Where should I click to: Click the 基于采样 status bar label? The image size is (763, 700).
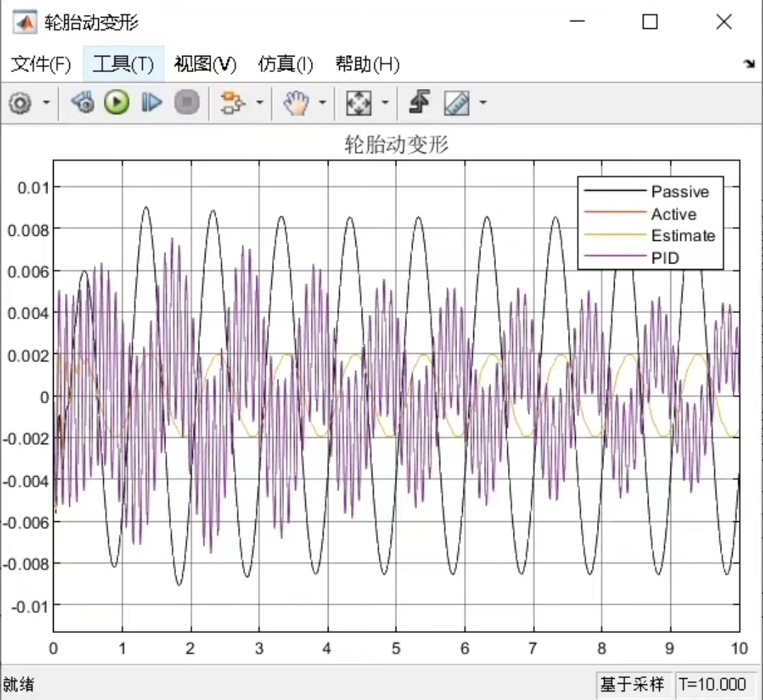tap(632, 684)
